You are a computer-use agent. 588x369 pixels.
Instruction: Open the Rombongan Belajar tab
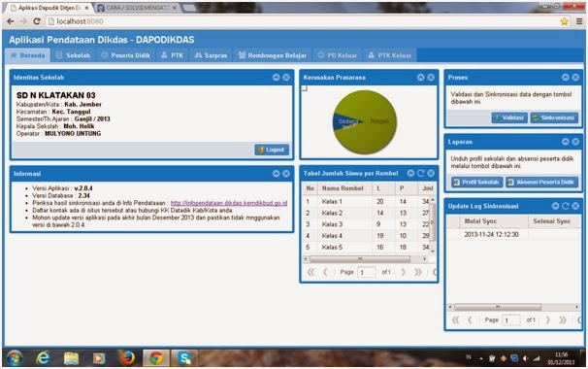[x=273, y=55]
